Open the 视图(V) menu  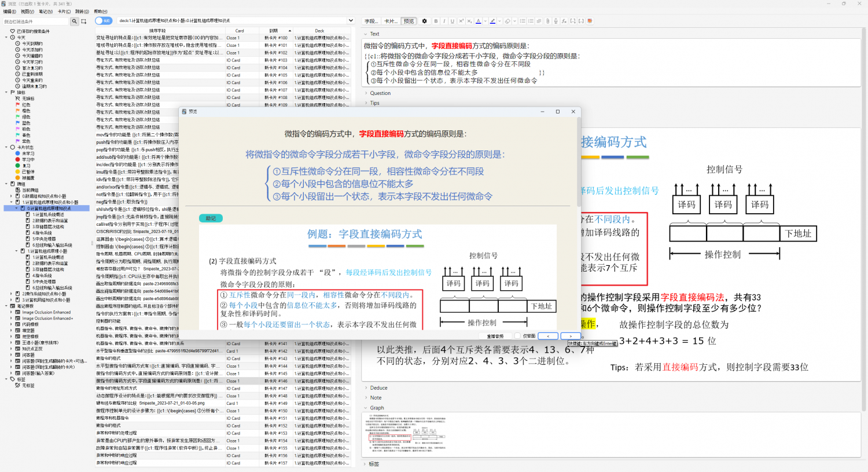point(27,12)
